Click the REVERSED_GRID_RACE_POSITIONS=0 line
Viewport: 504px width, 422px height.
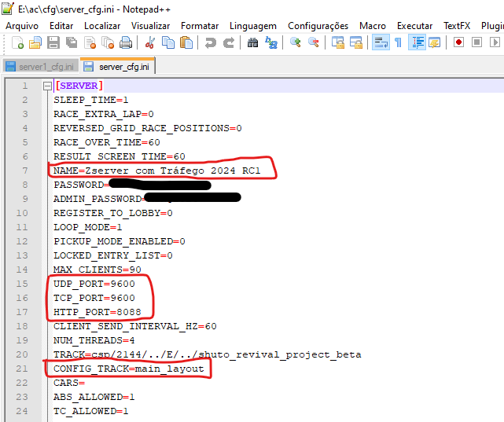[148, 128]
